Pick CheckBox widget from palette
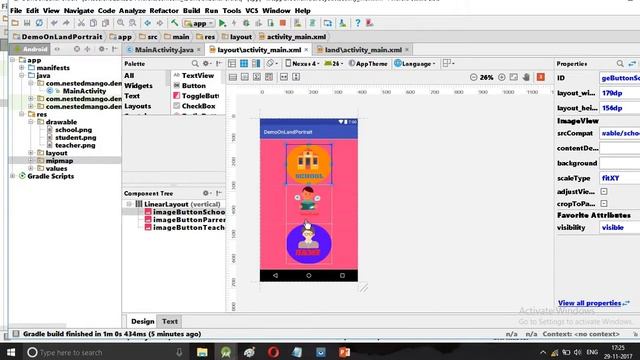The image size is (640, 360). 194,106
